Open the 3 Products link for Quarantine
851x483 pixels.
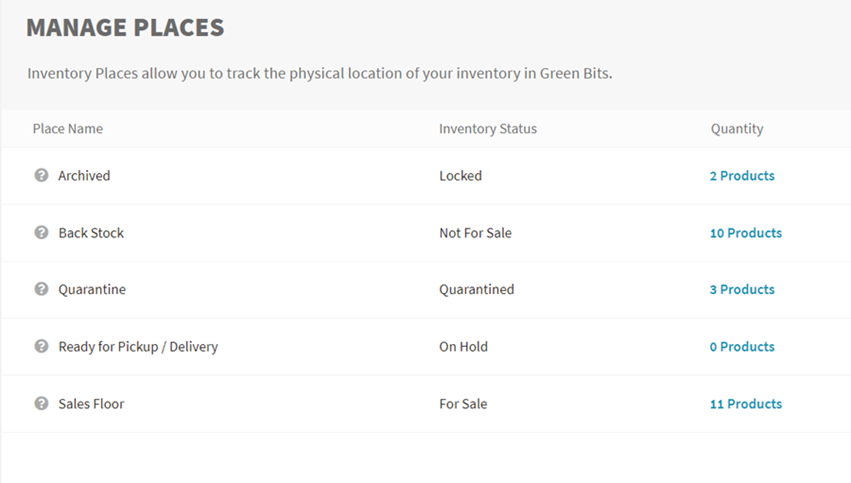tap(742, 289)
